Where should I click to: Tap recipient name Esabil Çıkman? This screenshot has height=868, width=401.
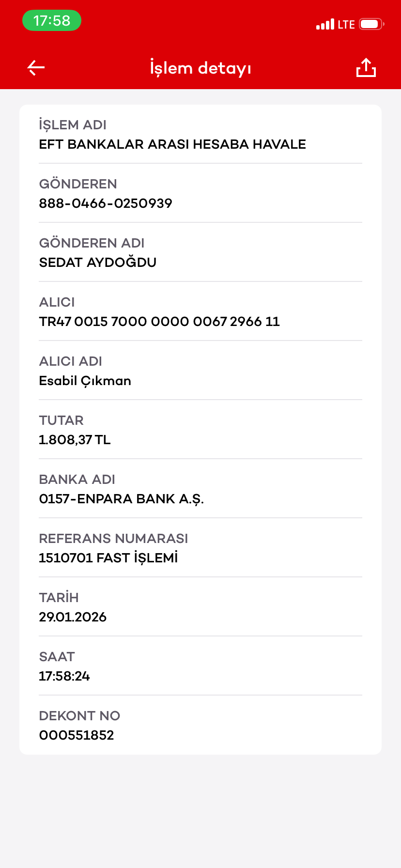[85, 381]
